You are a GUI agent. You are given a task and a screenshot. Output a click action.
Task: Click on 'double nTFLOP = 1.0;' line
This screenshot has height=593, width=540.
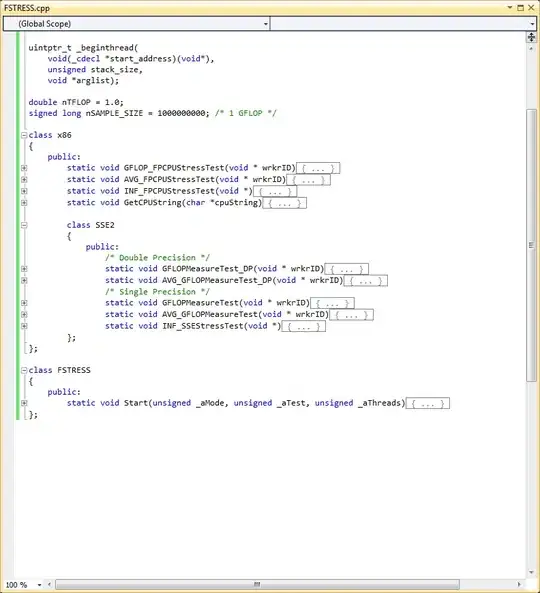(76, 102)
